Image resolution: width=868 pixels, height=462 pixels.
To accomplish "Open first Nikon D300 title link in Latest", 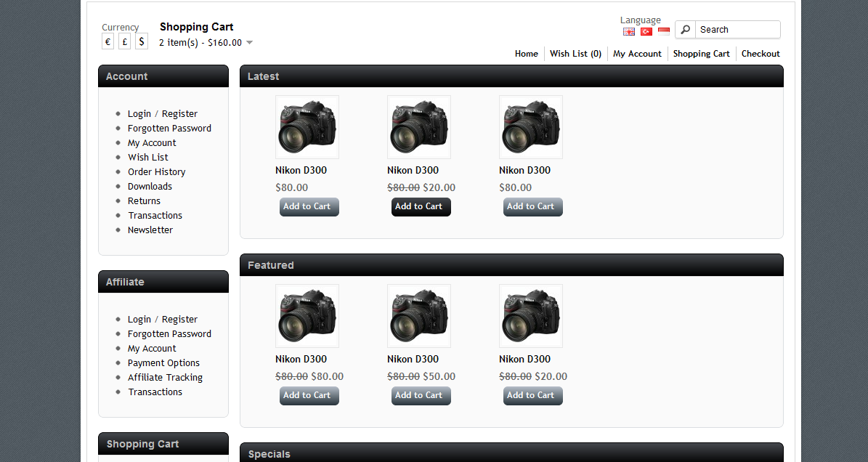I will point(301,171).
